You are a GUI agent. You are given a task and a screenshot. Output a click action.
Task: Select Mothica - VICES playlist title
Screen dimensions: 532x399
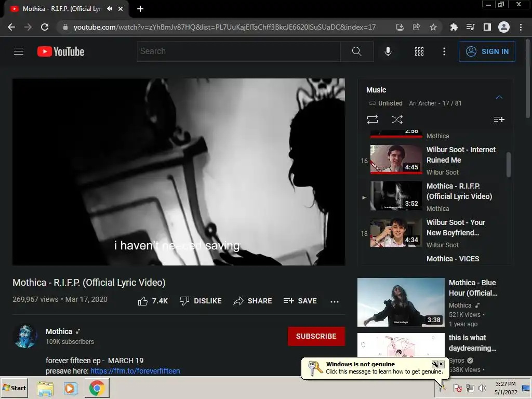453,259
